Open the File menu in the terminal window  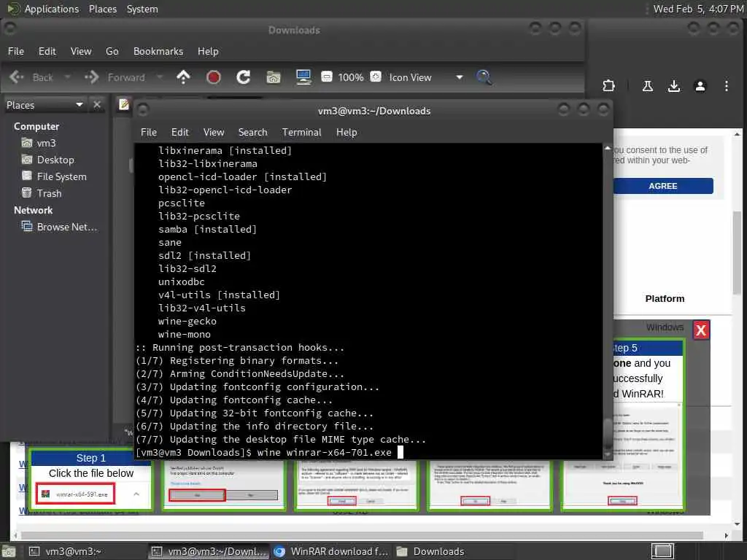click(149, 133)
